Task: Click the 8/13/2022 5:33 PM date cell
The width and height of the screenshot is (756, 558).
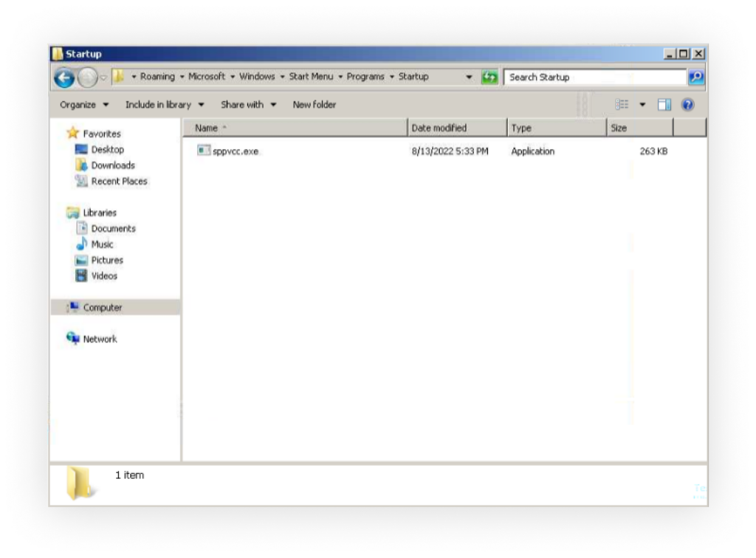Action: tap(450, 151)
